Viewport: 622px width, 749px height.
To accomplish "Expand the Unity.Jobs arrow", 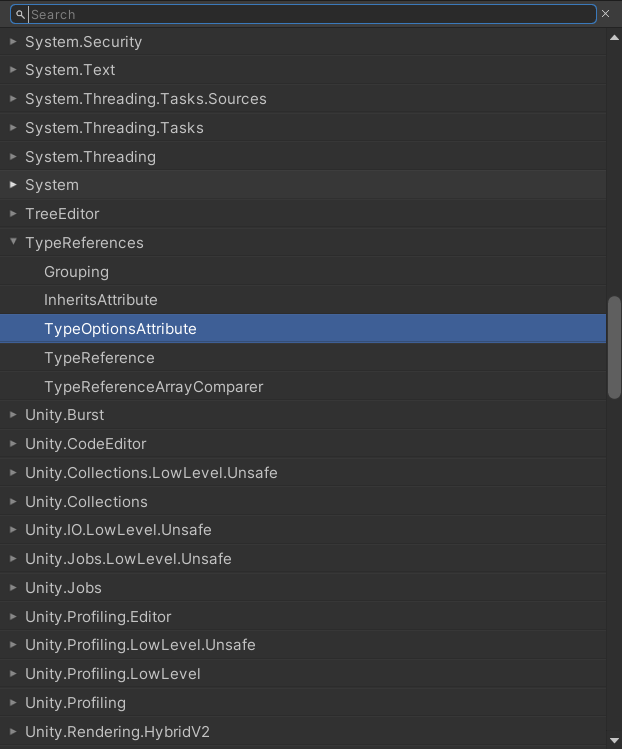I will pyautogui.click(x=13, y=588).
